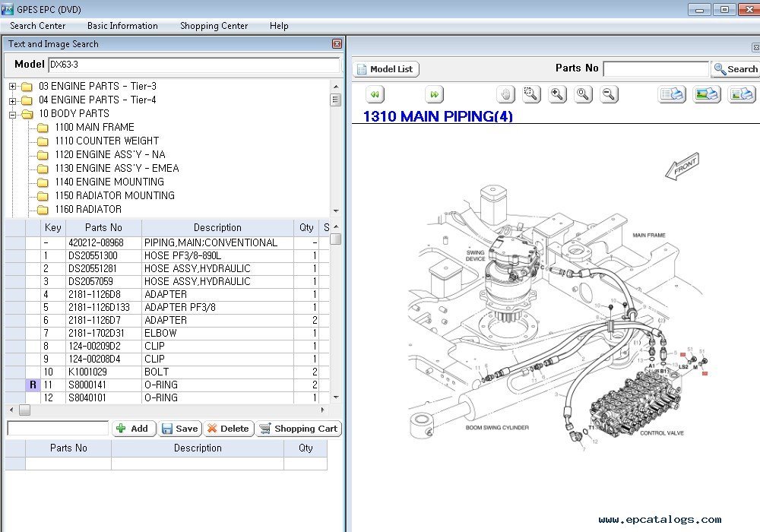Open the Basic Information menu

122,26
